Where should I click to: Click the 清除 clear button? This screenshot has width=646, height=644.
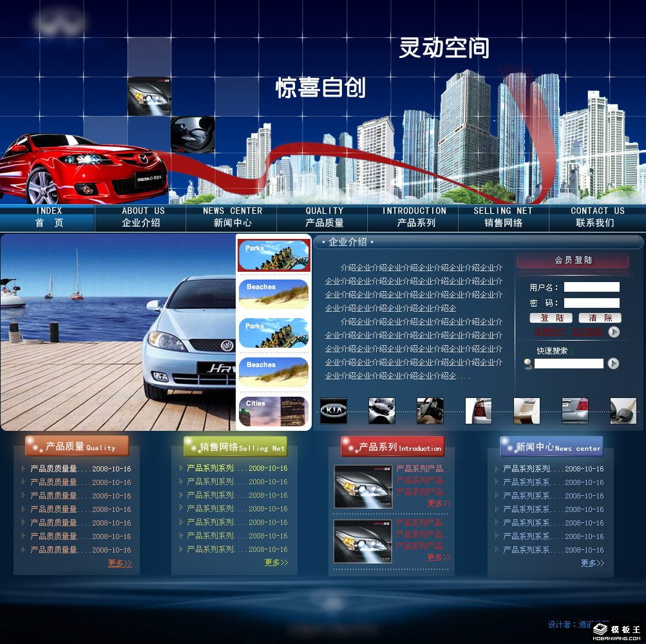(x=600, y=317)
